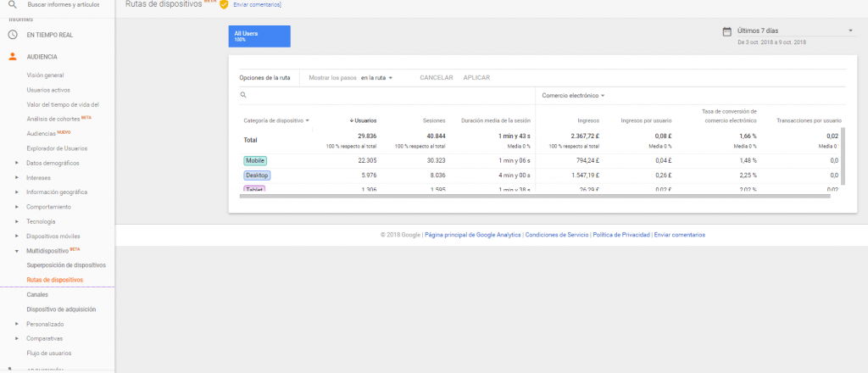Open the 'en la ruta' steps dropdown
Image resolution: width=868 pixels, height=373 pixels.
[x=376, y=78]
